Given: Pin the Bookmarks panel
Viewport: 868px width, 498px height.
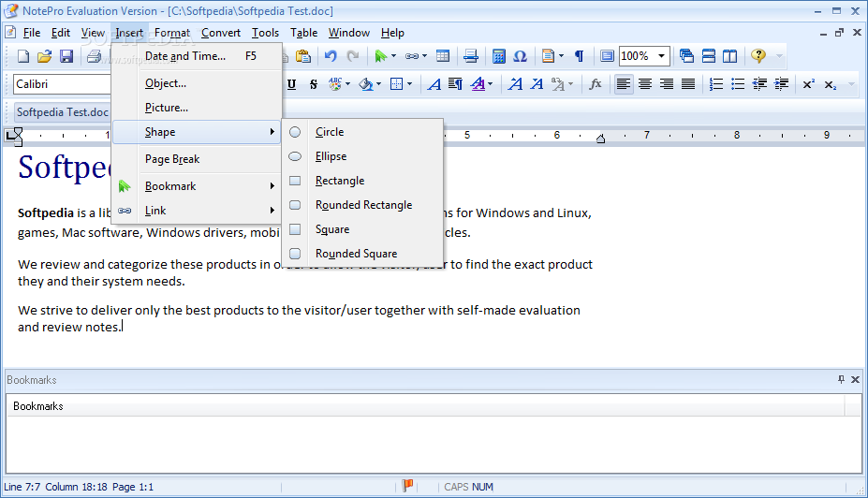Looking at the screenshot, I should pyautogui.click(x=841, y=379).
